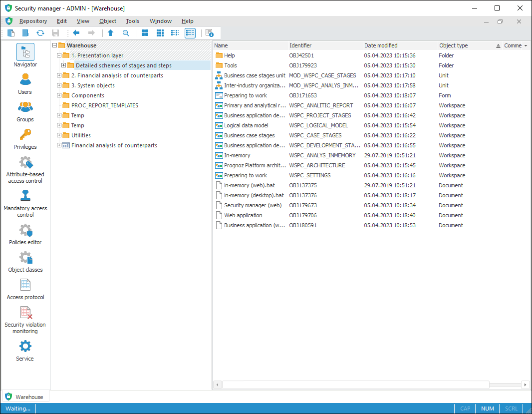Image resolution: width=532 pixels, height=414 pixels.
Task: Select the Web application document
Action: coord(370,215)
